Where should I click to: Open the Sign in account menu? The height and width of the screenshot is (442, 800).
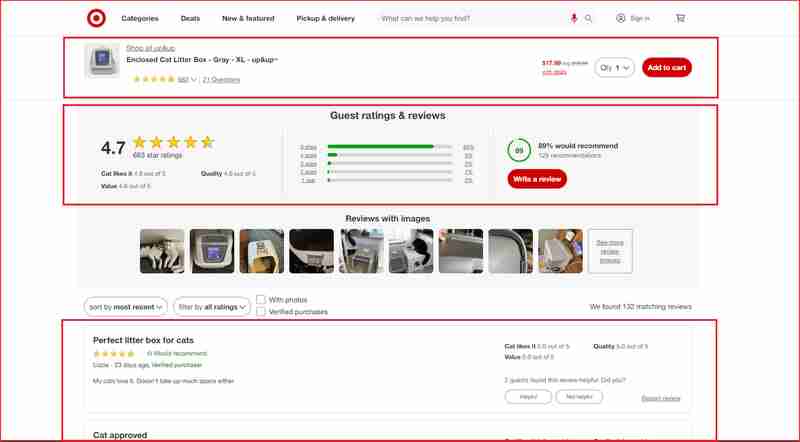click(x=633, y=18)
